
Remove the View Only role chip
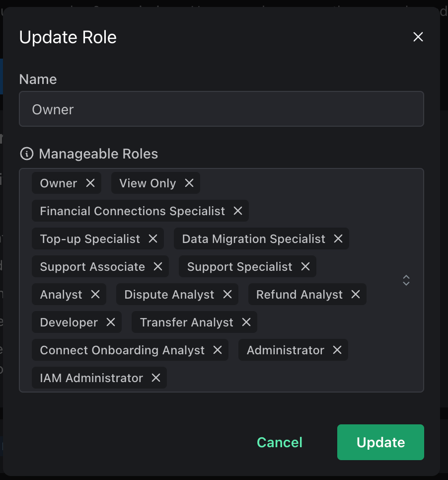(x=189, y=183)
